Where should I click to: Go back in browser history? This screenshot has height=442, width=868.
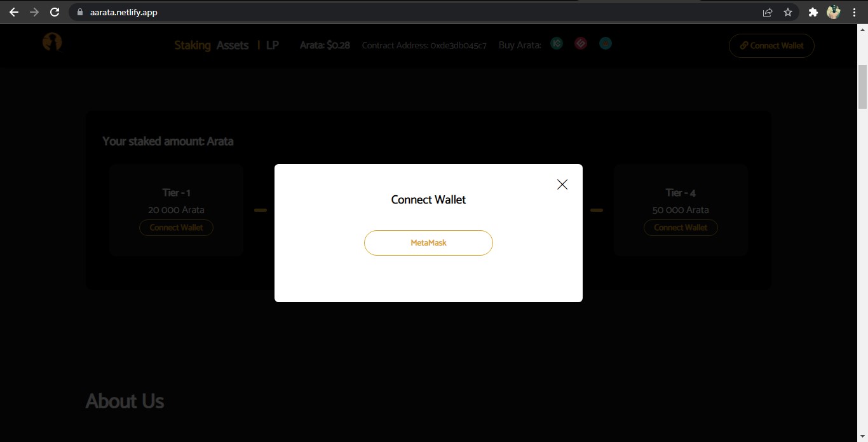(14, 12)
